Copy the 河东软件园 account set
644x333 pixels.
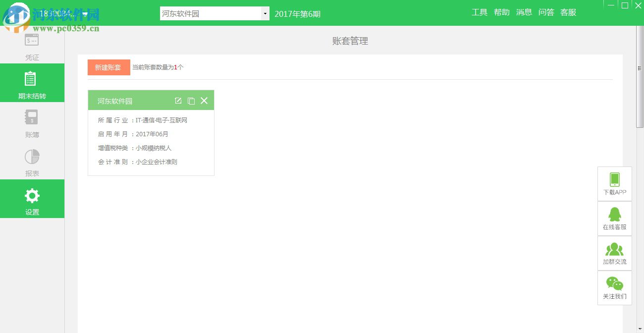point(191,100)
